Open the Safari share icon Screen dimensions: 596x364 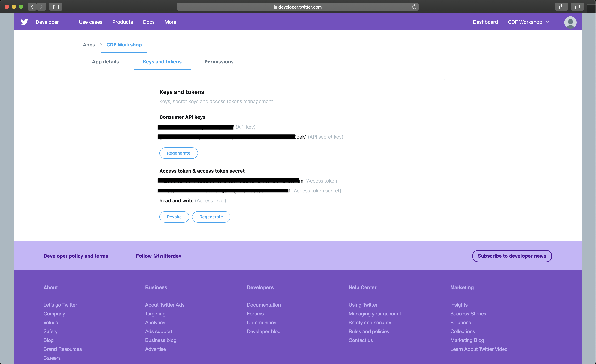coord(561,7)
